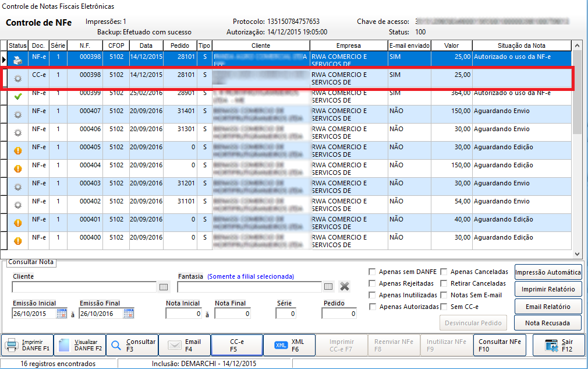Tick the Apenas sem DANFE checkbox

372,272
